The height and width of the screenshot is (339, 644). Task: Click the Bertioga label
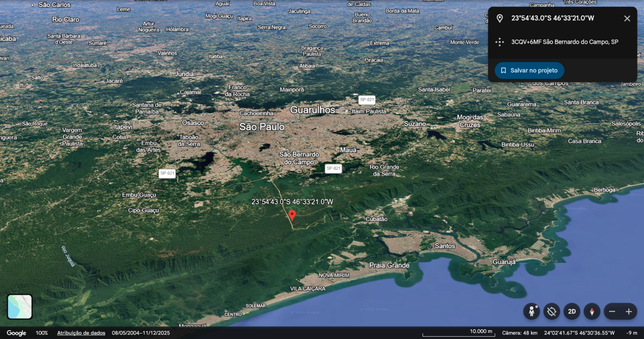pyautogui.click(x=604, y=190)
